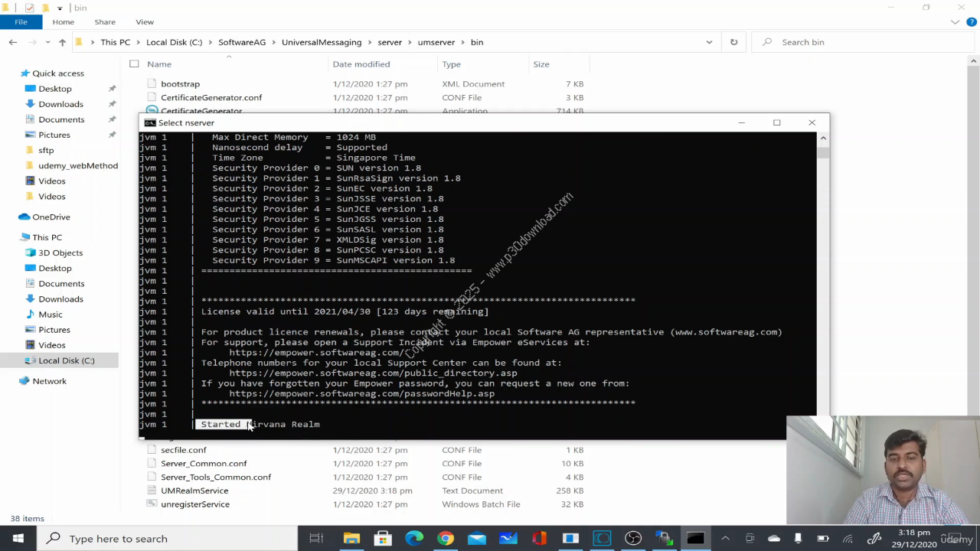Open File Explorer from taskbar
The image size is (980, 551).
(x=351, y=539)
